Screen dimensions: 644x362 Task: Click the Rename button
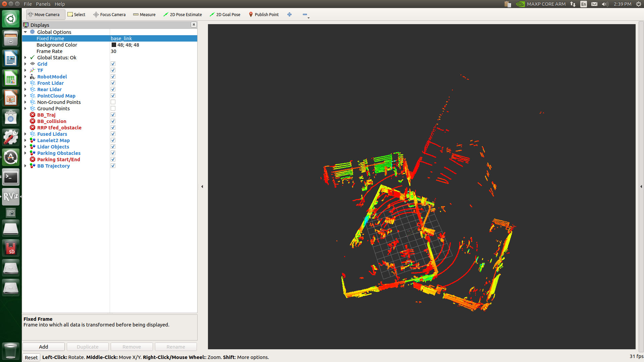(176, 347)
